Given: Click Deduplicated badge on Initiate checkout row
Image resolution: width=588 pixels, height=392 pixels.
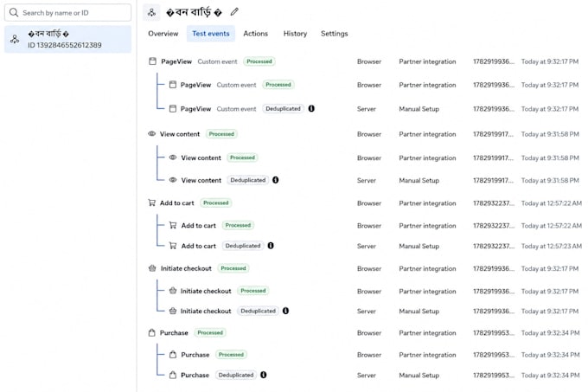Looking at the screenshot, I should [258, 311].
